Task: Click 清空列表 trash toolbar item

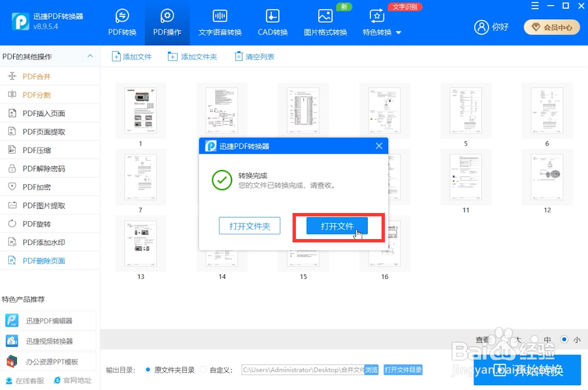Action: (255, 57)
